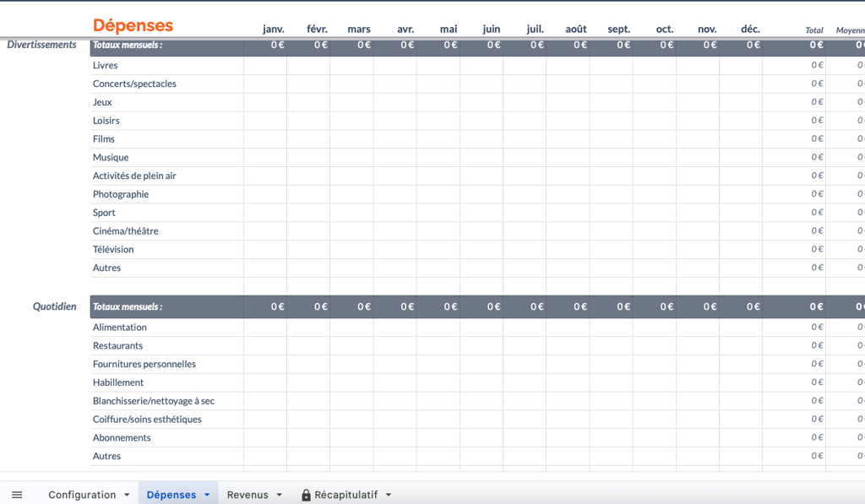The height and width of the screenshot is (504, 865).
Task: Select the oct. column header
Action: point(665,30)
